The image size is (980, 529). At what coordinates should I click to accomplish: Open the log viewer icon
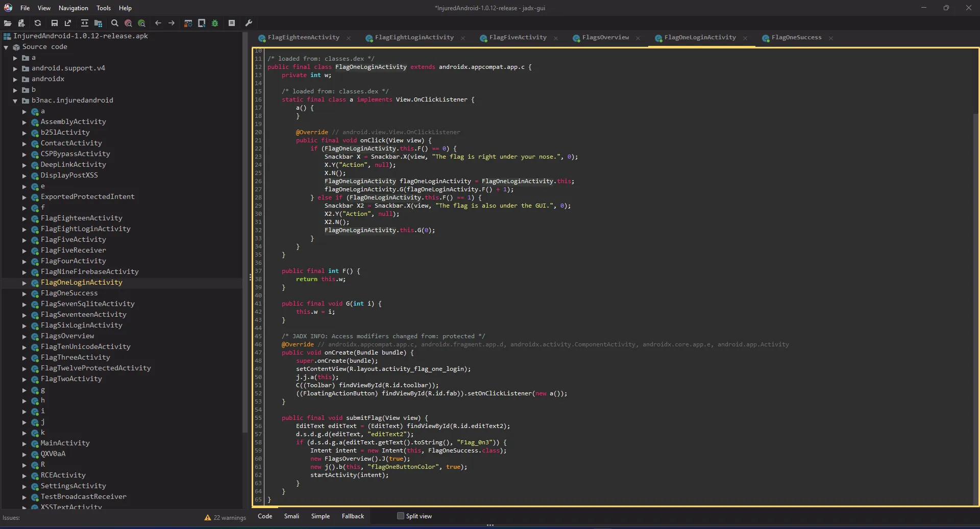coord(232,23)
